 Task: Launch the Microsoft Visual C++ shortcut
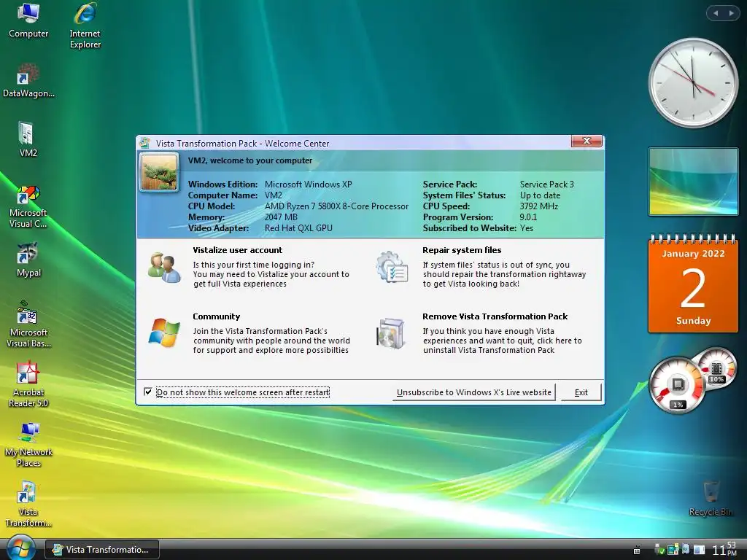28,206
